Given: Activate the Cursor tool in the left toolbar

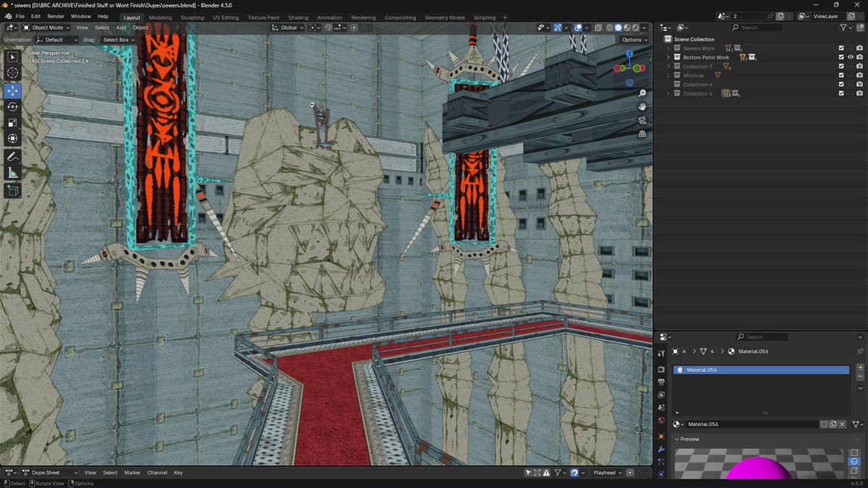Looking at the screenshot, I should [x=13, y=73].
